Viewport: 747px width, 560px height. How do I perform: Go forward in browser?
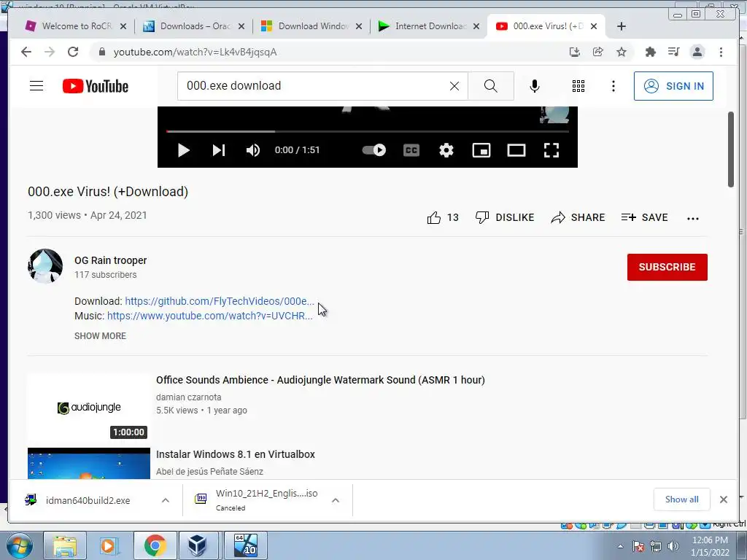coord(50,52)
